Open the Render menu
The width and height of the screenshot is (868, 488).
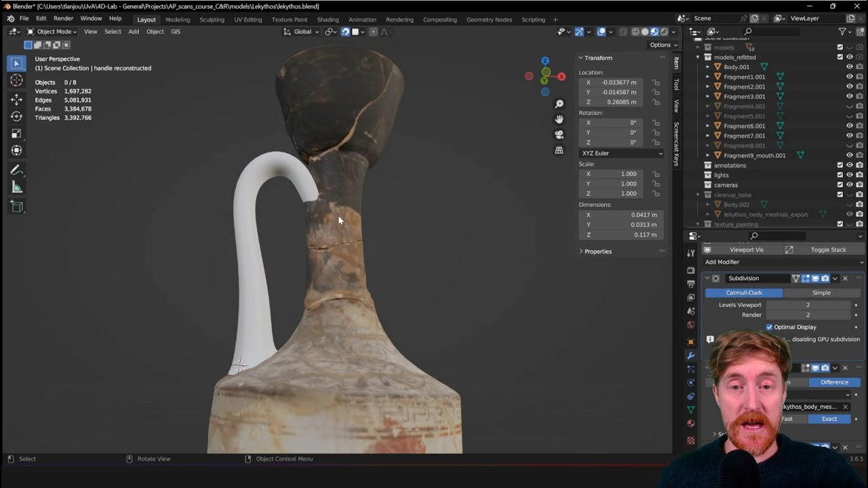tap(63, 18)
